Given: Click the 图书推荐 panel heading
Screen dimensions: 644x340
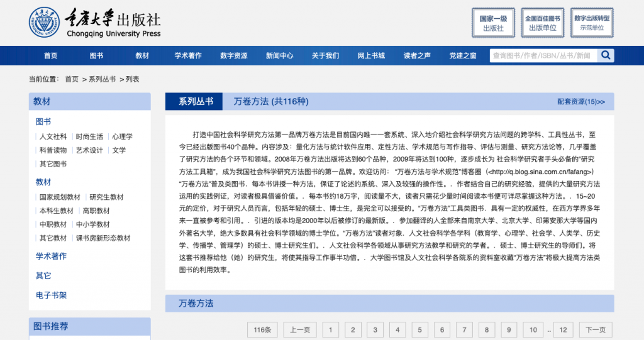Looking at the screenshot, I should point(89,326).
